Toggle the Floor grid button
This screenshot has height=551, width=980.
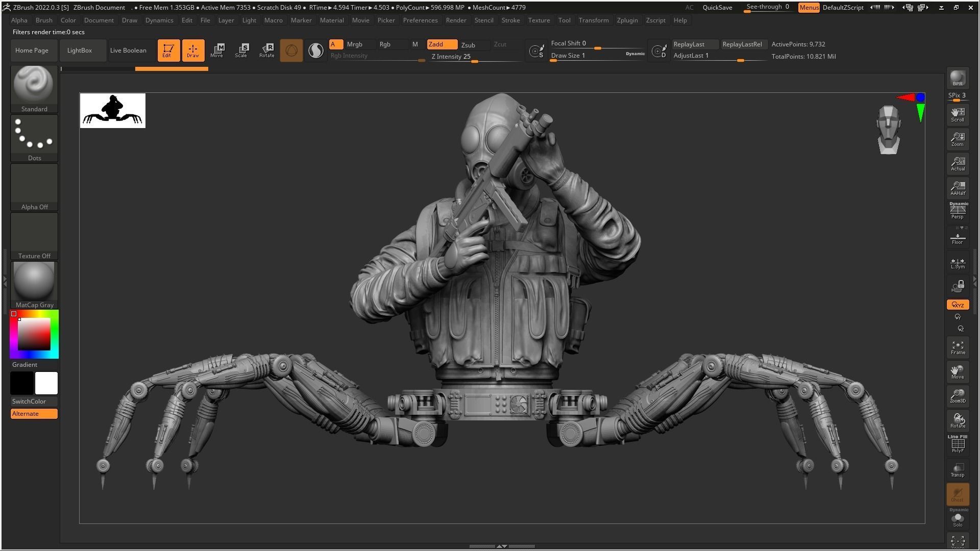tap(958, 237)
